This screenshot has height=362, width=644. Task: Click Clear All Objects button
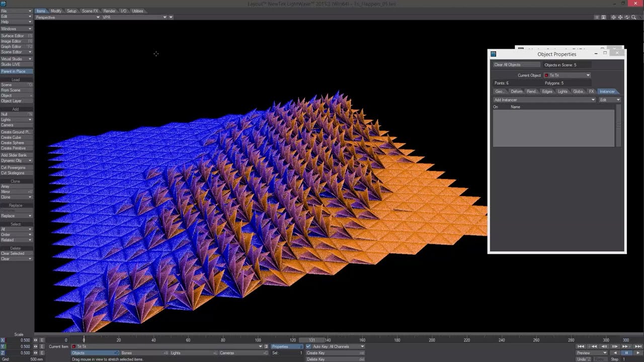516,65
